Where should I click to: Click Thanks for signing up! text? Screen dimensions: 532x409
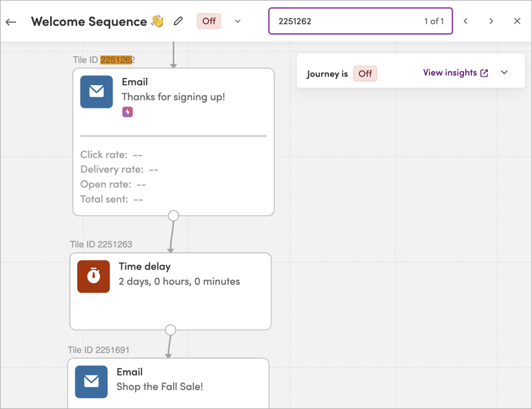coord(173,97)
